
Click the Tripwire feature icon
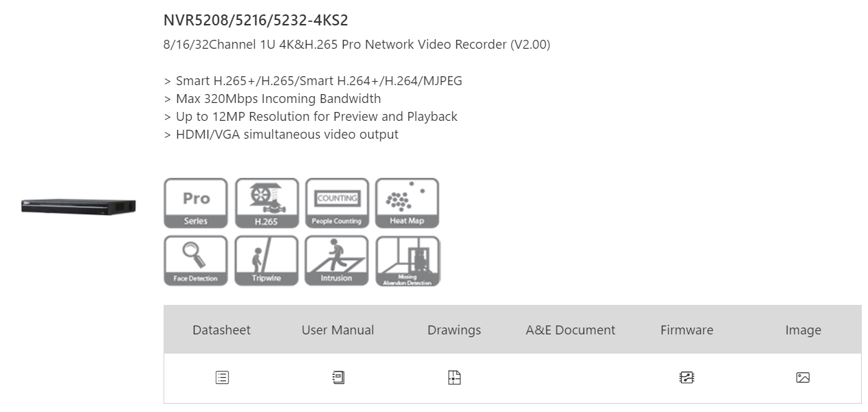[267, 261]
